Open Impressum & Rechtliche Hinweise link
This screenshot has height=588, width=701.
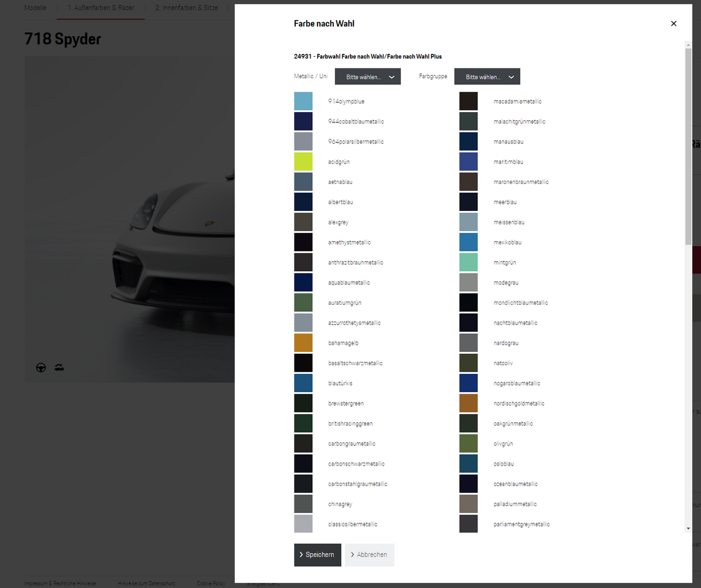tap(60, 583)
